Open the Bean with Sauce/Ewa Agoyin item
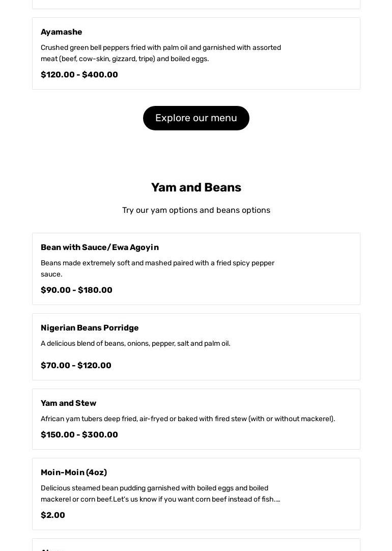 (100, 247)
